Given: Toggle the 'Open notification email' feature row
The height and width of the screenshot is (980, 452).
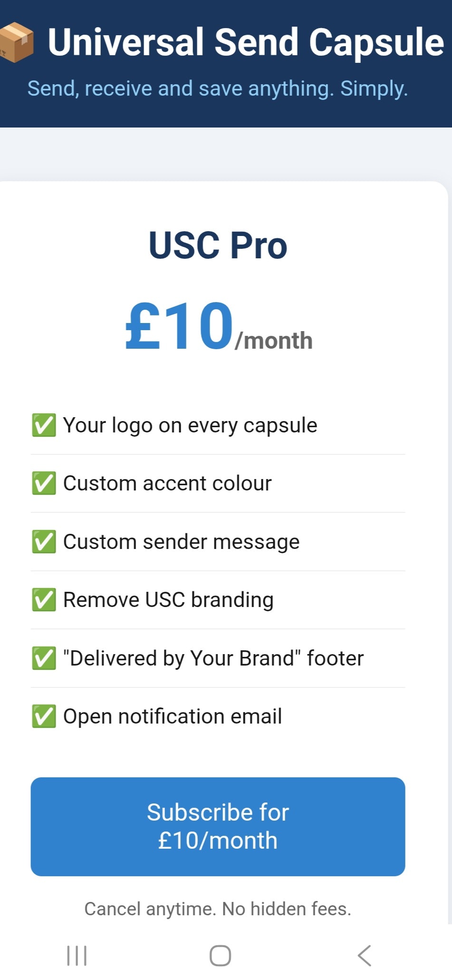Looking at the screenshot, I should point(217,715).
